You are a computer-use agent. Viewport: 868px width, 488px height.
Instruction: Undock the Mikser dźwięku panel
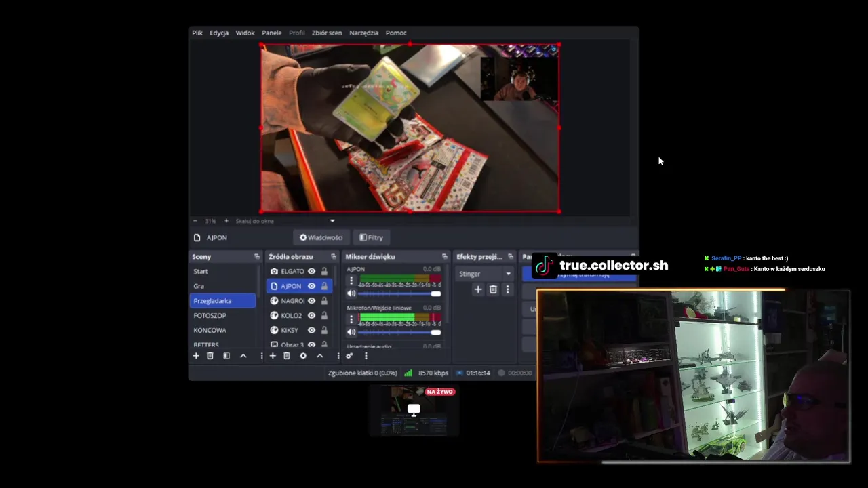pos(444,256)
